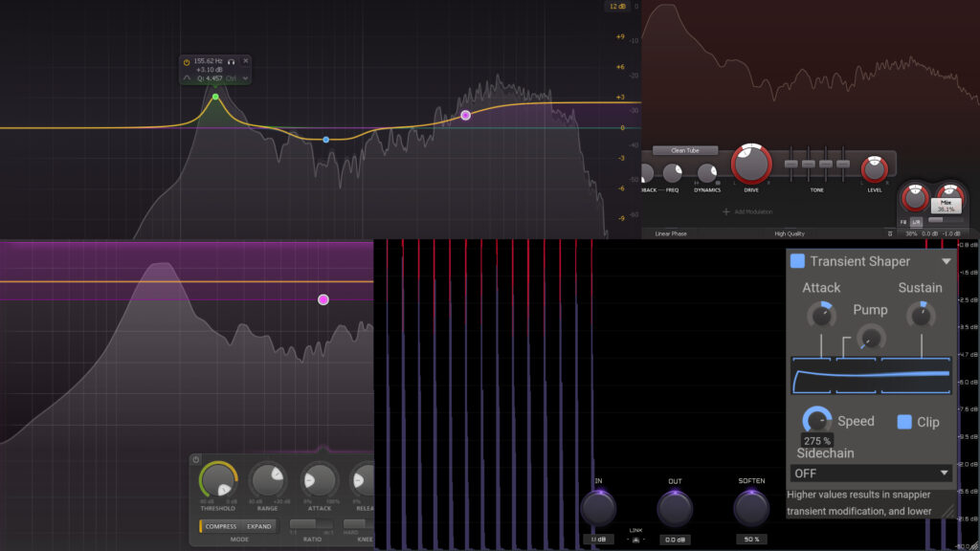This screenshot has width=980, height=551.
Task: Toggle the Transient Shaper enable checkbox
Action: 797,261
